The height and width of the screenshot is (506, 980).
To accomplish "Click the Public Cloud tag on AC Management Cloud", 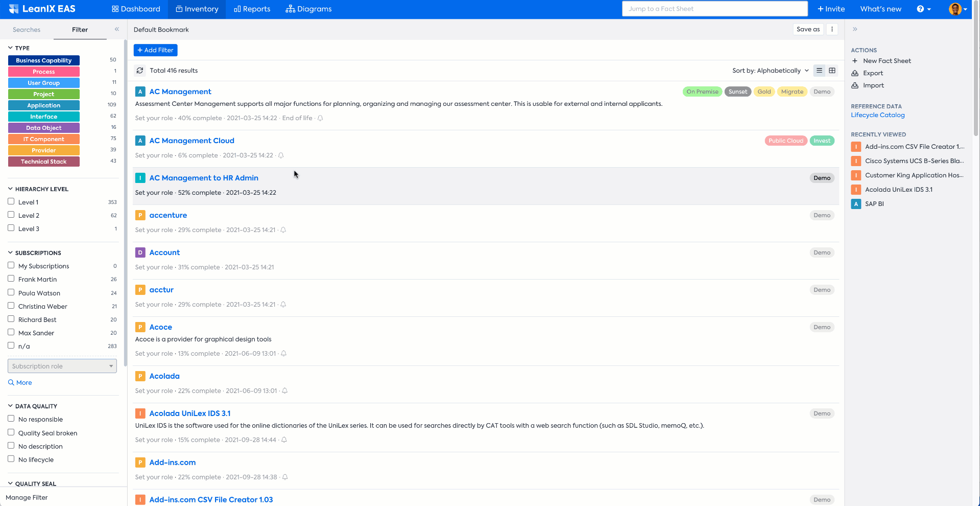I will [786, 141].
